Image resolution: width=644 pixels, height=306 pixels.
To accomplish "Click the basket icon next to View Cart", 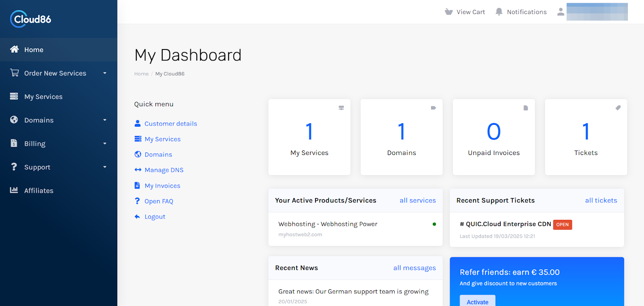I will [x=449, y=12].
